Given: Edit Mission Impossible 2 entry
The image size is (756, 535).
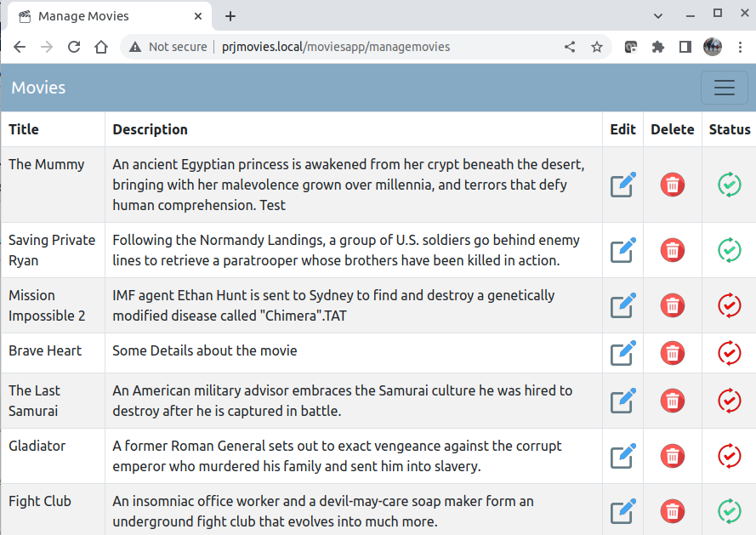Looking at the screenshot, I should [x=623, y=305].
